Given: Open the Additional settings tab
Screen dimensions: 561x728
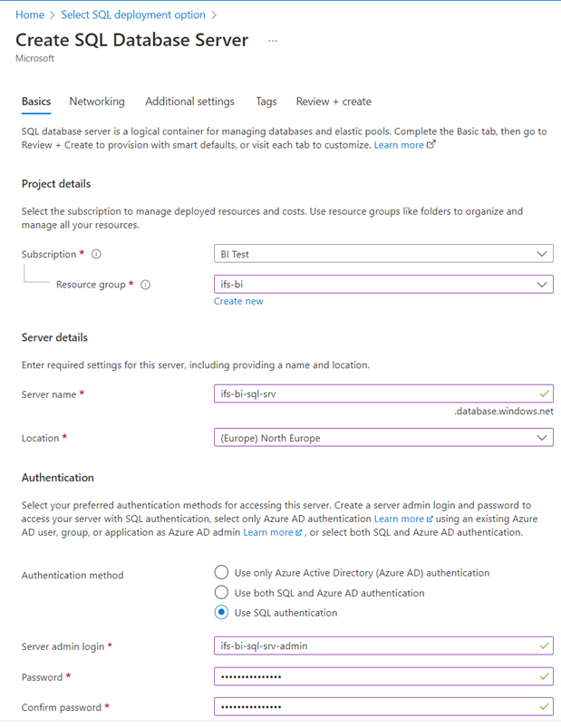Looking at the screenshot, I should [189, 102].
